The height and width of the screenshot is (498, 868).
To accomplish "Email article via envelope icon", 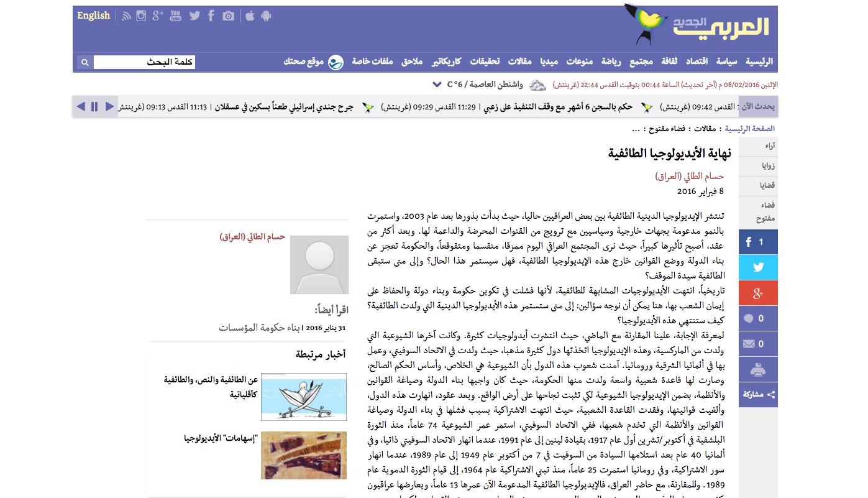I will click(758, 344).
